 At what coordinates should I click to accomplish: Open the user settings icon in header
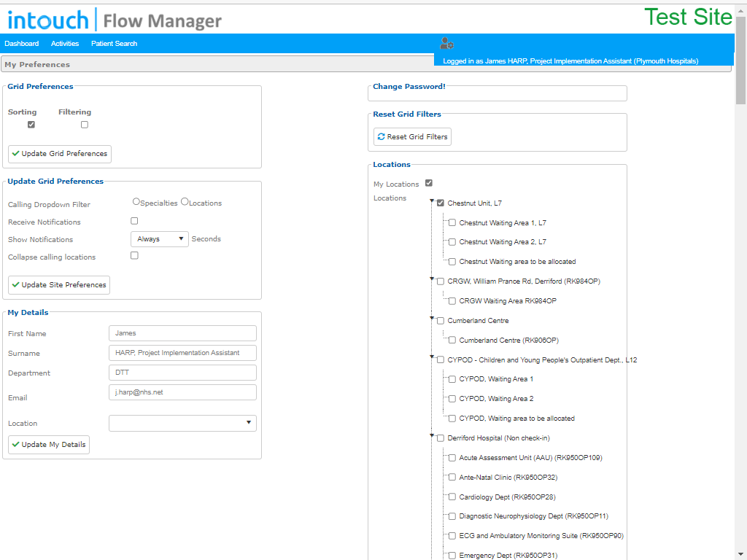point(446,44)
